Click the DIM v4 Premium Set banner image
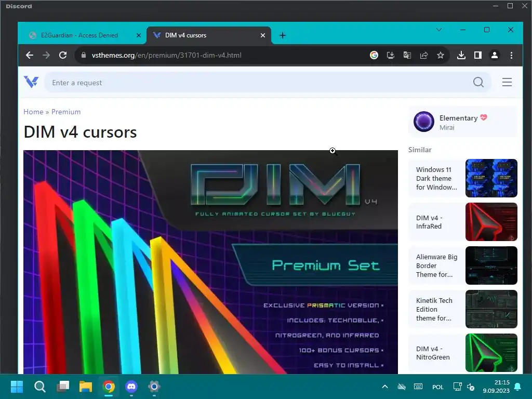532x399 pixels. pyautogui.click(x=210, y=262)
